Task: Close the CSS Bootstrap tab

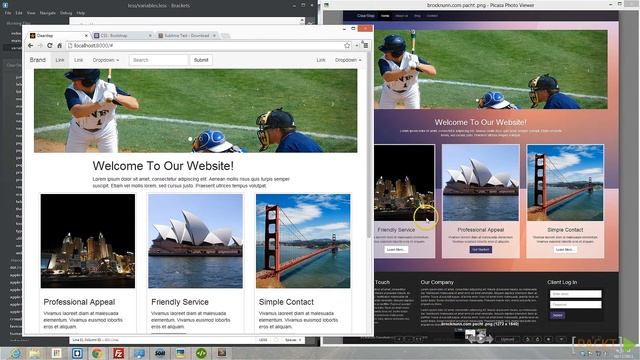Action: [x=150, y=36]
